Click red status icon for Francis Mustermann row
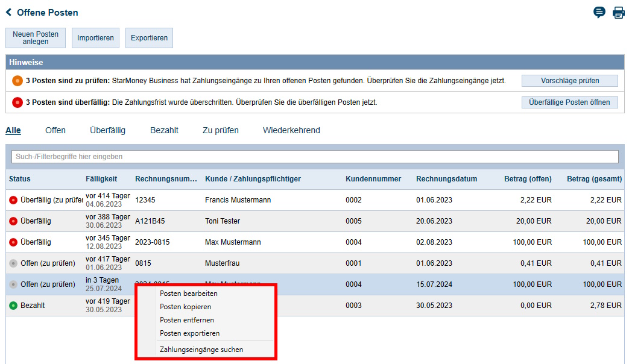 (13, 200)
